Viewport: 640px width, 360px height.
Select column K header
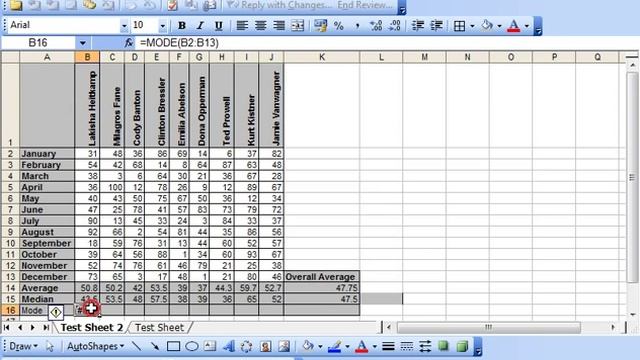pyautogui.click(x=322, y=58)
